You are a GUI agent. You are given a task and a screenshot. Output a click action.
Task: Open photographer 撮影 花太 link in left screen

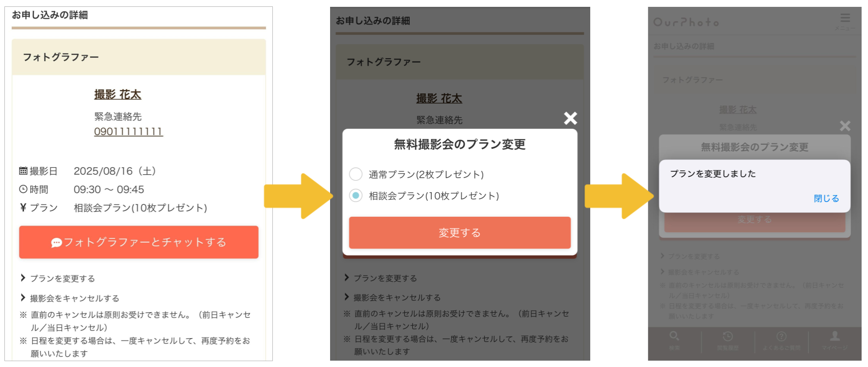tap(117, 94)
